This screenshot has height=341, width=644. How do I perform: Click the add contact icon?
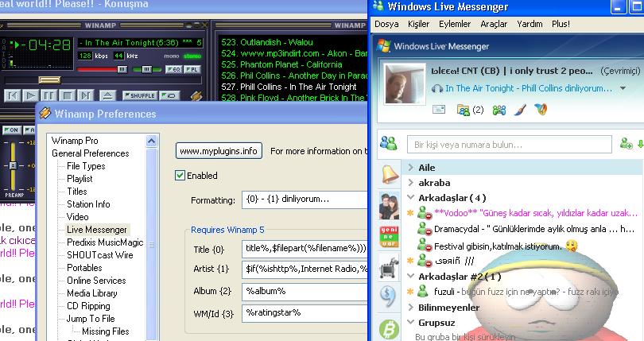tap(626, 144)
